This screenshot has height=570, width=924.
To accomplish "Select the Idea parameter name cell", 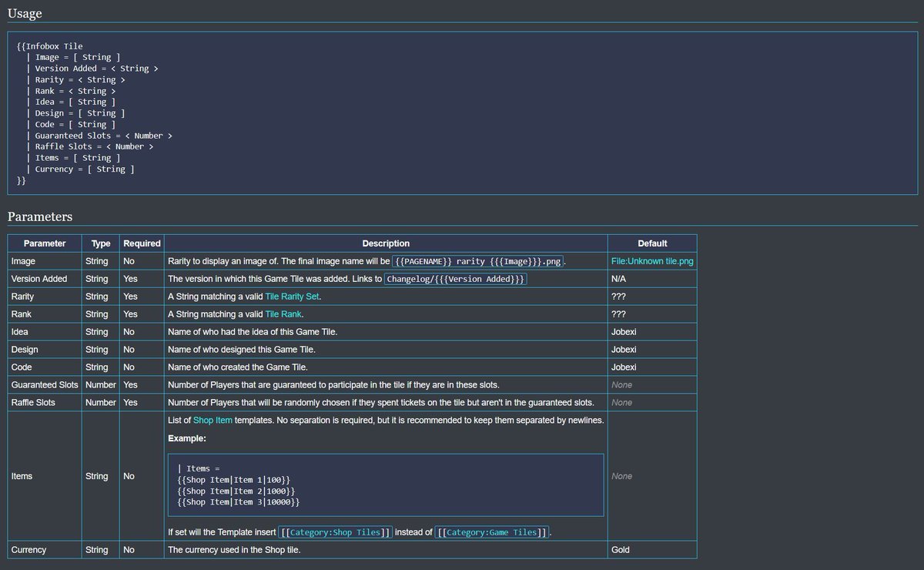I will click(x=45, y=332).
